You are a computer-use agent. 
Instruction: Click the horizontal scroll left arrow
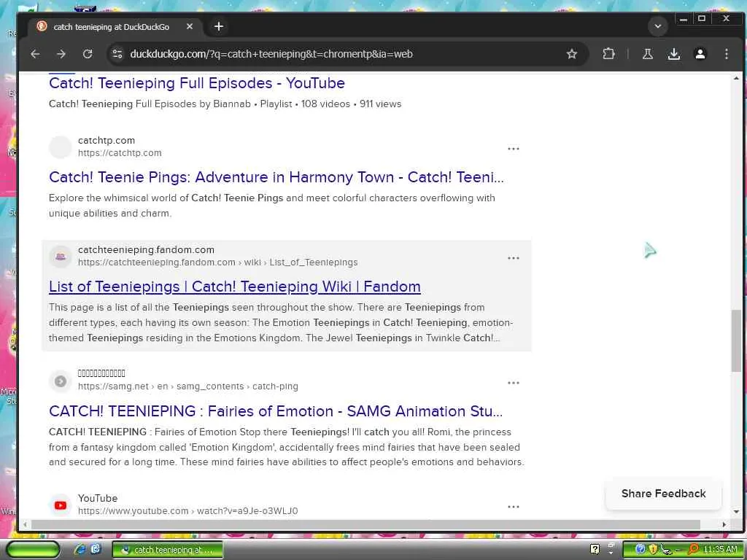pyautogui.click(x=25, y=524)
